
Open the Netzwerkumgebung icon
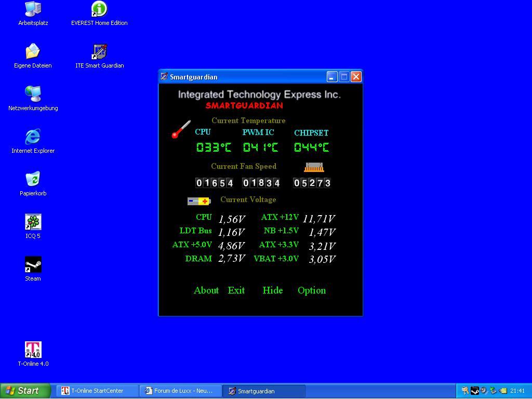33,98
